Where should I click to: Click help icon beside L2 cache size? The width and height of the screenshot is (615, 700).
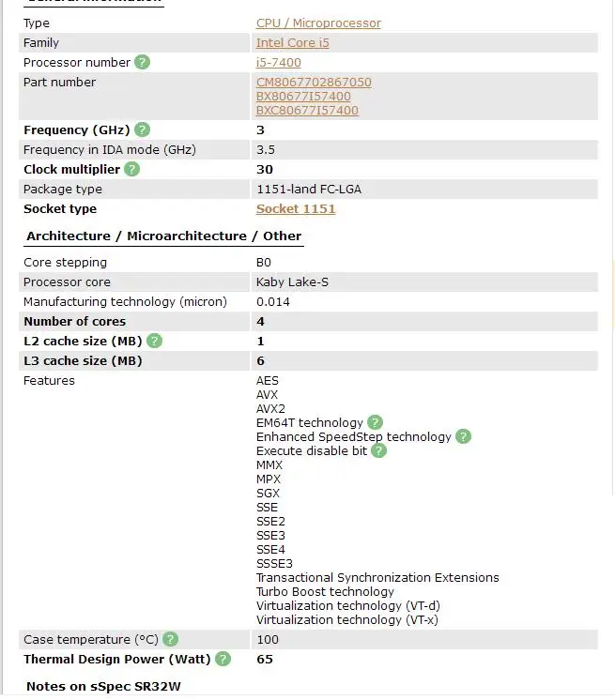pos(154,341)
